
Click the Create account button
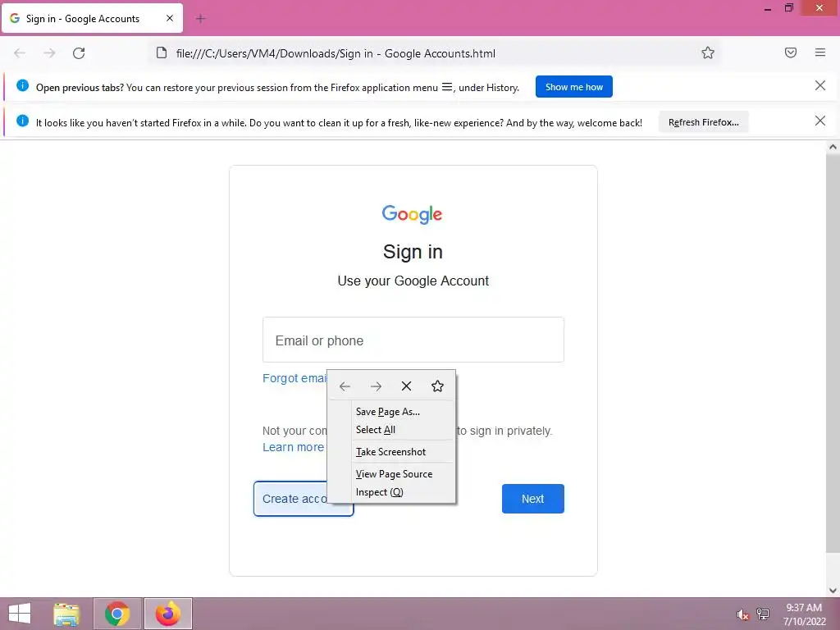304,499
